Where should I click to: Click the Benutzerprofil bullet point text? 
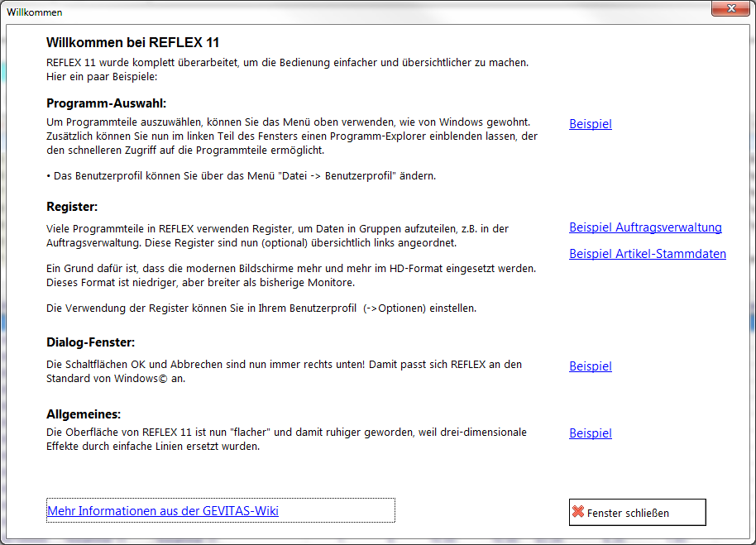coord(241,176)
